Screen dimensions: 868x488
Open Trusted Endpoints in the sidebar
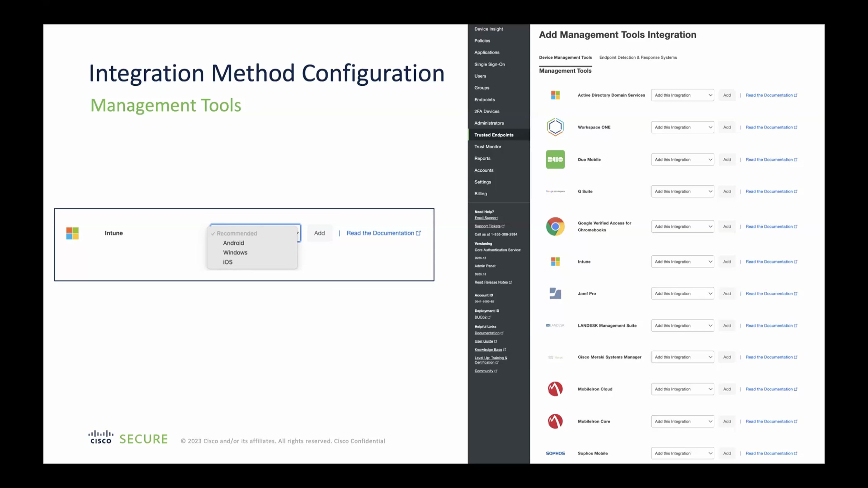pyautogui.click(x=494, y=135)
